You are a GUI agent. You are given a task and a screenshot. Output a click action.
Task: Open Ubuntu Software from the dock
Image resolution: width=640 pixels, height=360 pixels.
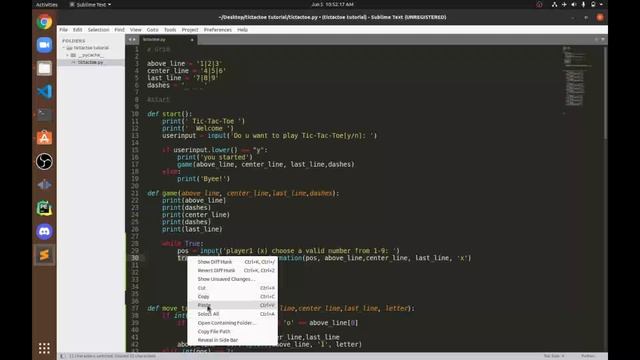tap(44, 138)
